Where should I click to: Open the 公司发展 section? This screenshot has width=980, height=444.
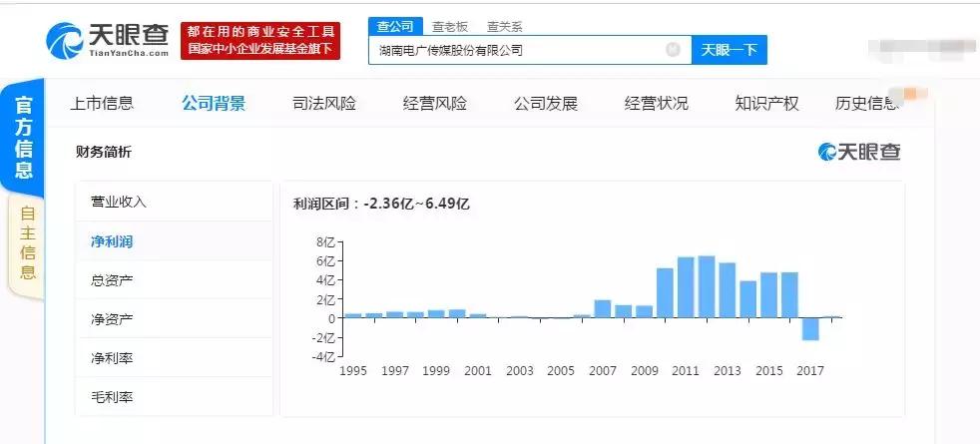[546, 103]
